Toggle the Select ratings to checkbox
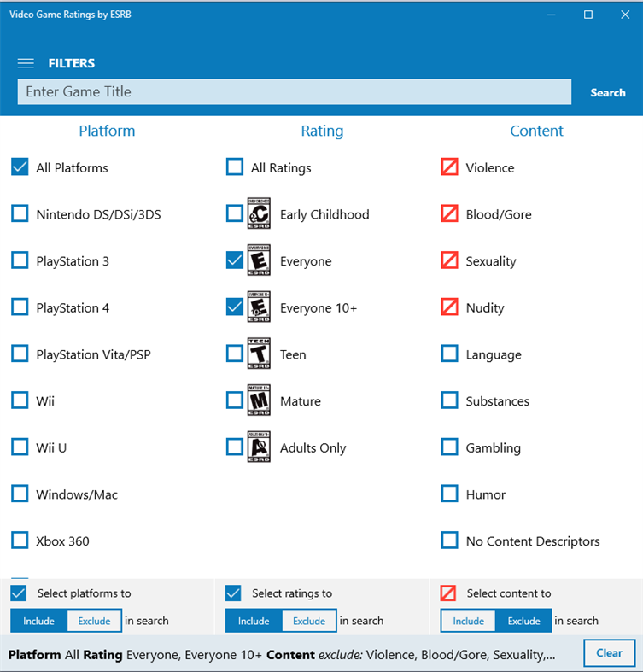 click(x=233, y=593)
